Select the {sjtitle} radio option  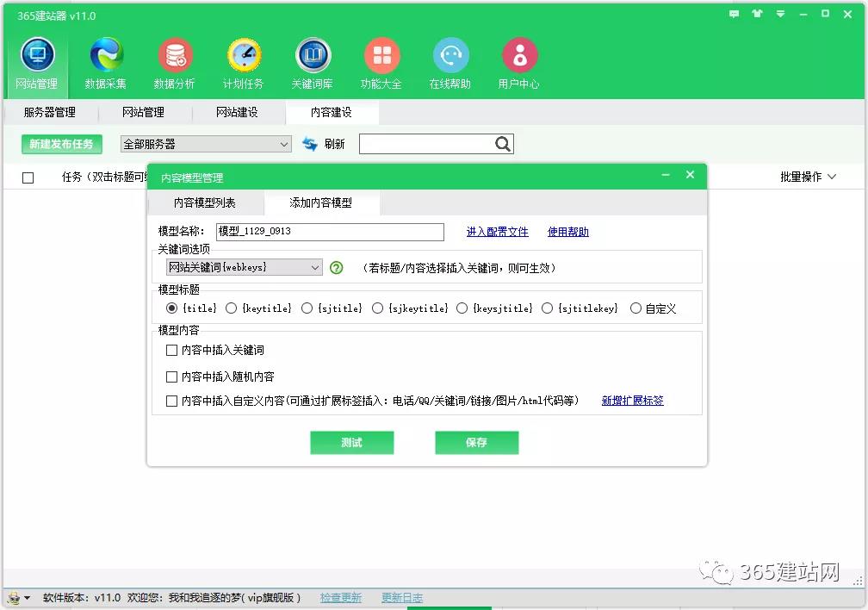point(307,308)
